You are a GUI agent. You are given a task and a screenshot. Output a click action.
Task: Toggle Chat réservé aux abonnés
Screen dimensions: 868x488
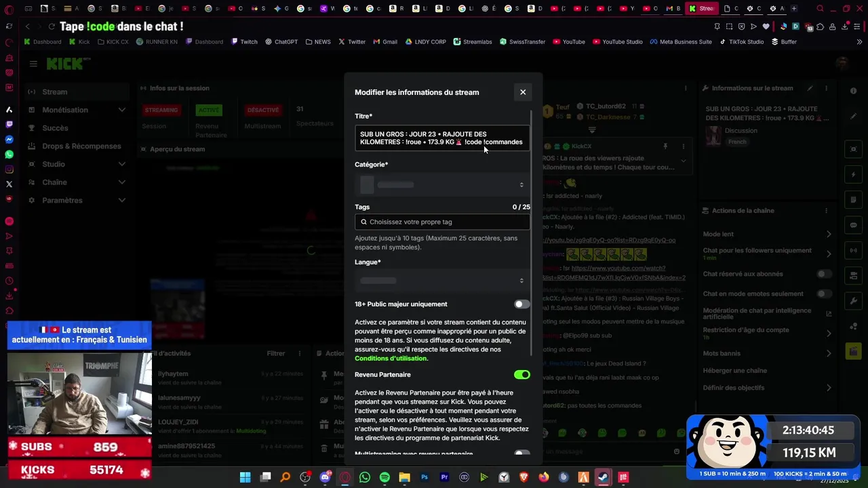click(x=824, y=274)
